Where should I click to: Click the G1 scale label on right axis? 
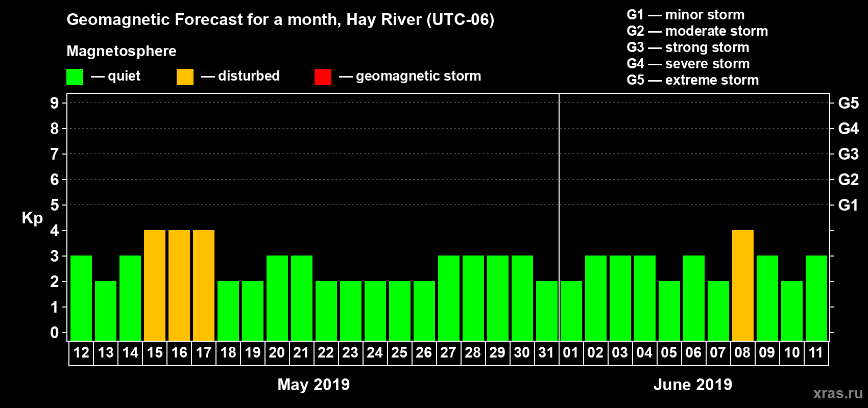(x=849, y=205)
